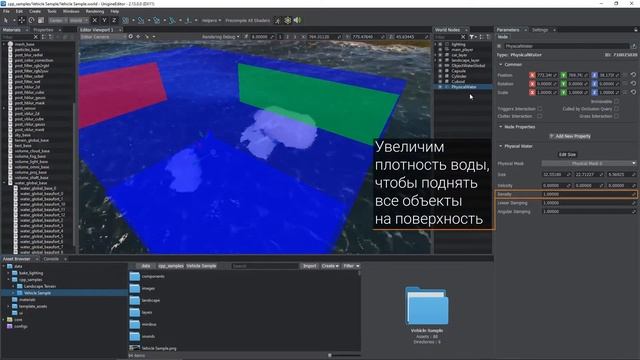The width and height of the screenshot is (640, 360).
Task: Activate the scale manipulator tool
Action: [x=41, y=20]
